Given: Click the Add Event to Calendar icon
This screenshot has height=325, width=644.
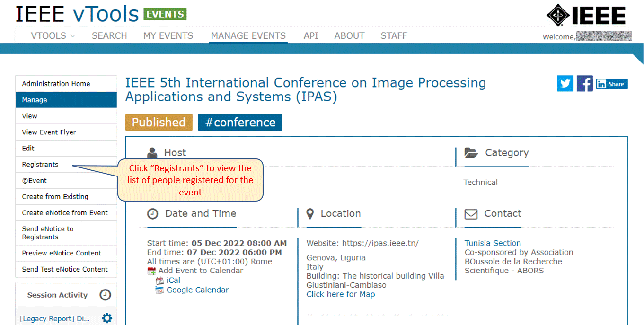Looking at the screenshot, I should [151, 271].
